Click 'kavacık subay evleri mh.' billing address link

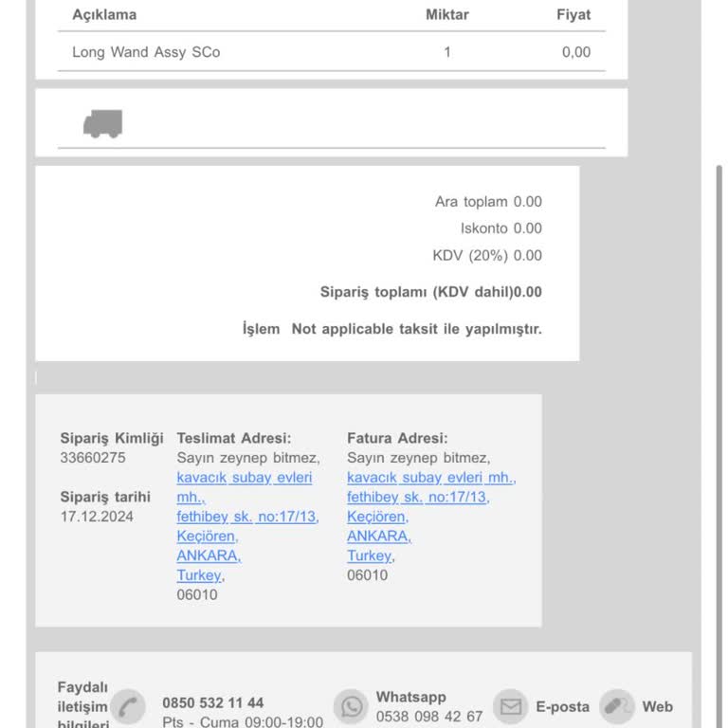point(430,478)
